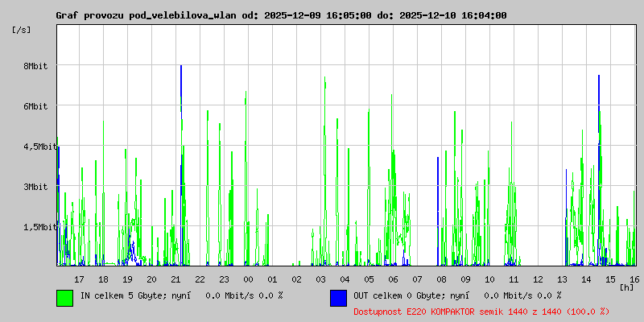This screenshot has height=322, width=644.
Task: Click the '8Mbit' y-axis label
Action: click(35, 66)
